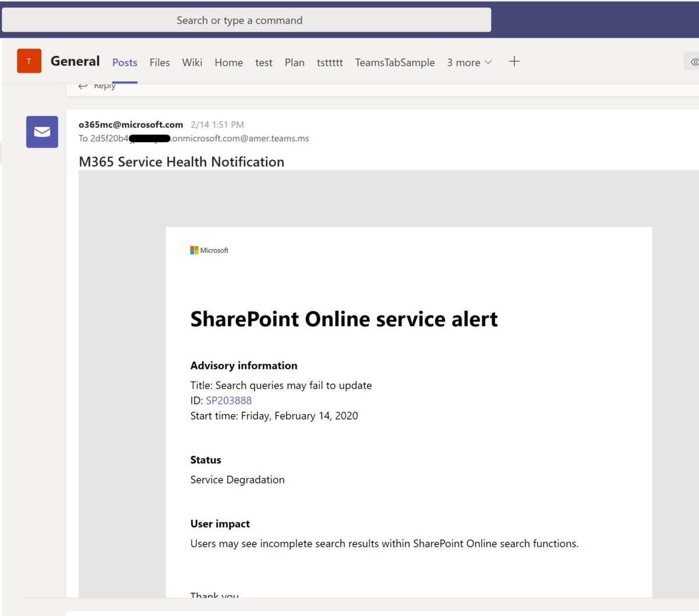Image resolution: width=699 pixels, height=616 pixels.
Task: Click the General channel name
Action: coord(75,61)
